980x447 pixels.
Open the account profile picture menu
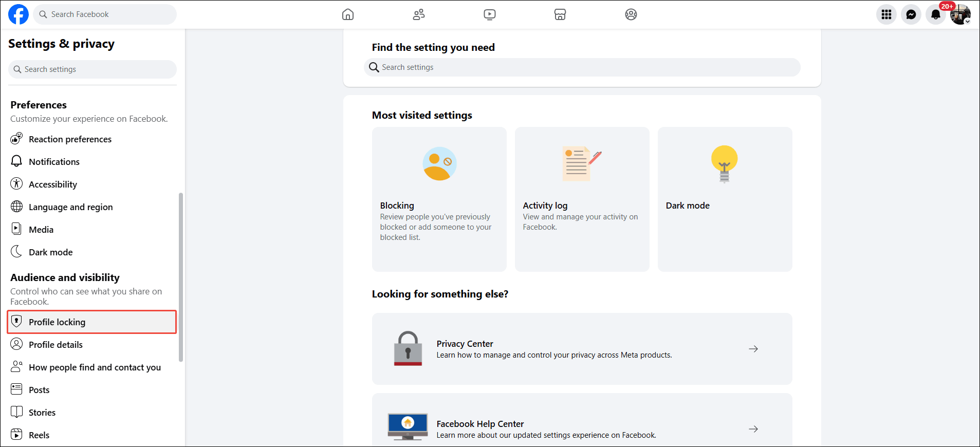[x=960, y=14]
